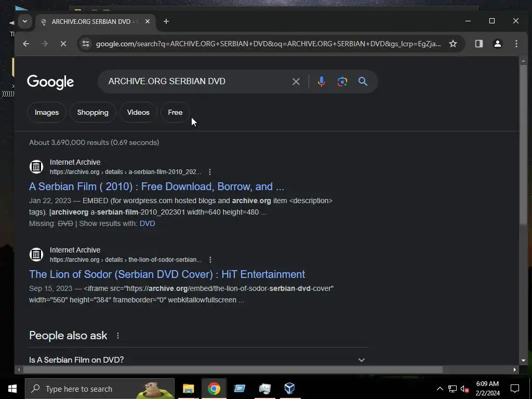
Task: Open Chrome profile avatar icon
Action: pos(497,44)
